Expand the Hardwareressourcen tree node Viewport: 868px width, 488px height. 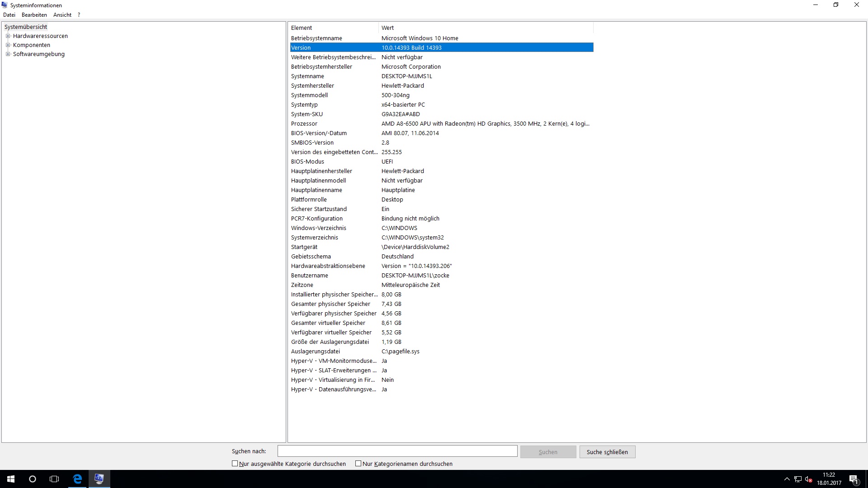8,36
